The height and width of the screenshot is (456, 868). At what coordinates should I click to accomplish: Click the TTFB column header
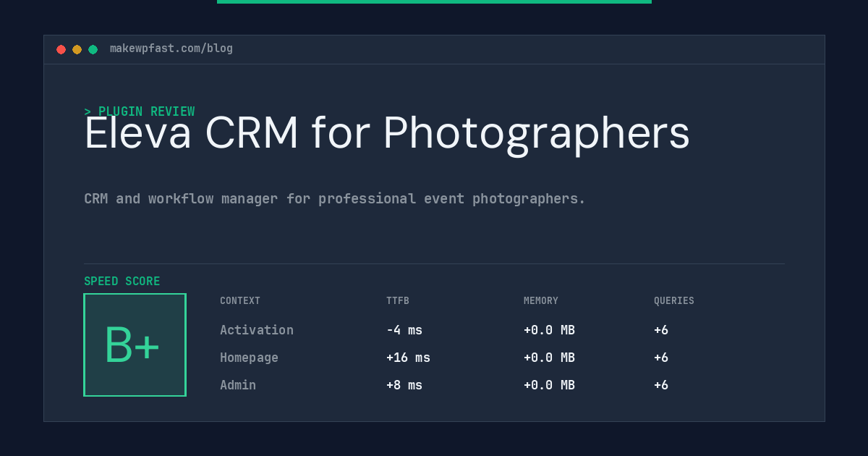[398, 301]
